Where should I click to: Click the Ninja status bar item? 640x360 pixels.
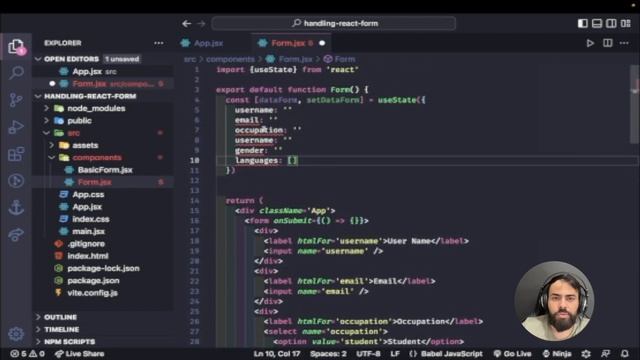point(557,354)
